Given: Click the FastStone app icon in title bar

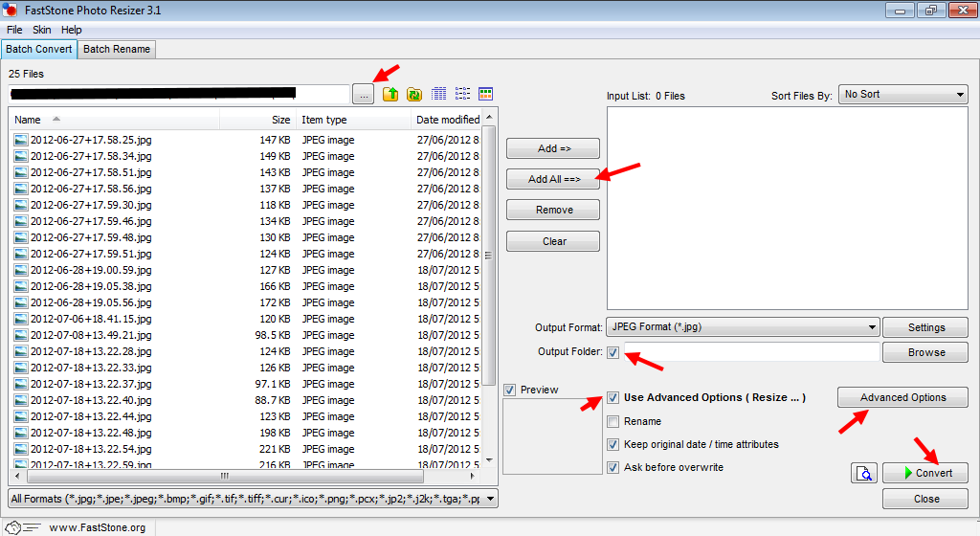Looking at the screenshot, I should 10,10.
